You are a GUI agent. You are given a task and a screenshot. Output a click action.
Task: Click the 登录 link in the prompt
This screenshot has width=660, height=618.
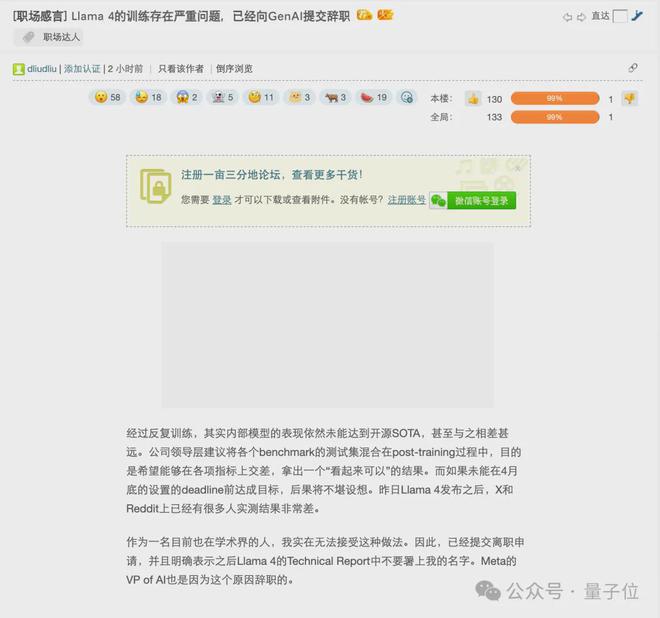(222, 200)
